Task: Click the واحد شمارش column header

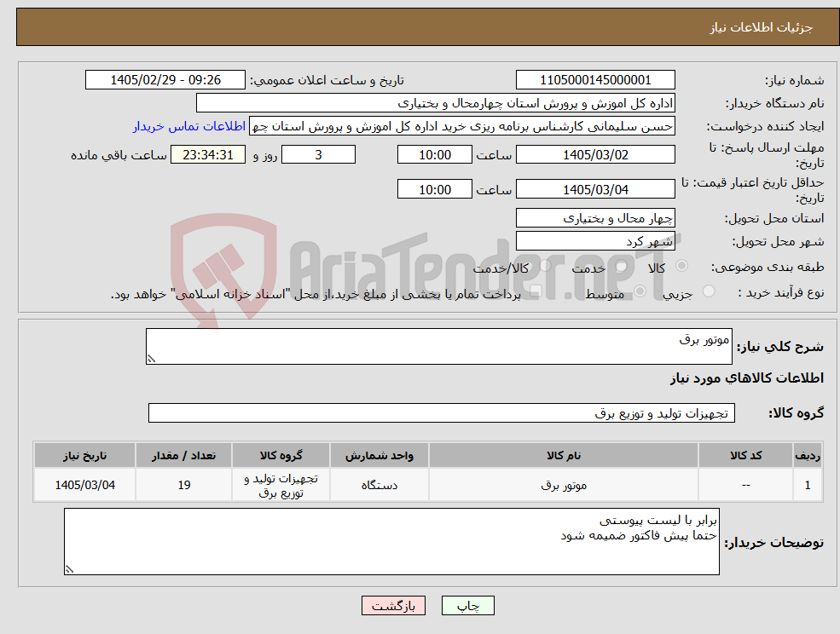Action: coord(379,455)
